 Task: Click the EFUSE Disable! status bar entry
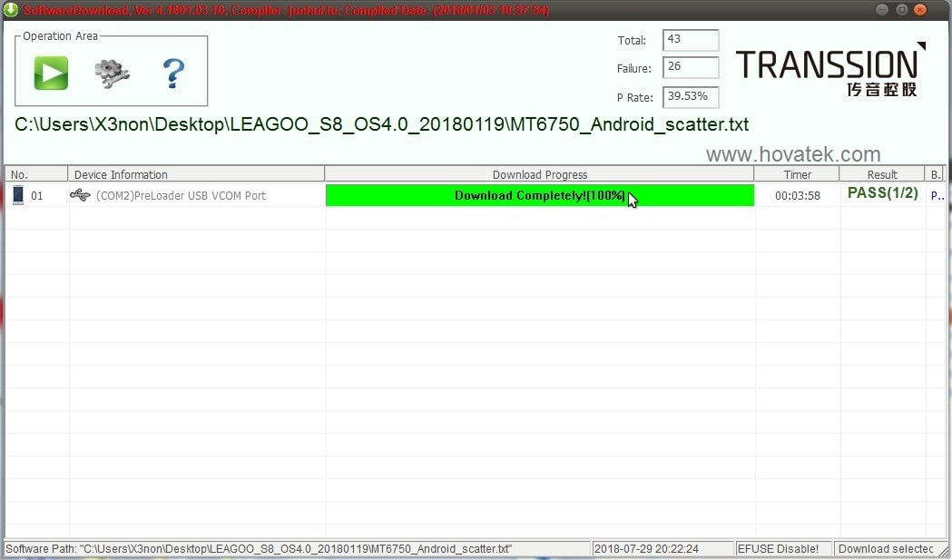point(784,549)
